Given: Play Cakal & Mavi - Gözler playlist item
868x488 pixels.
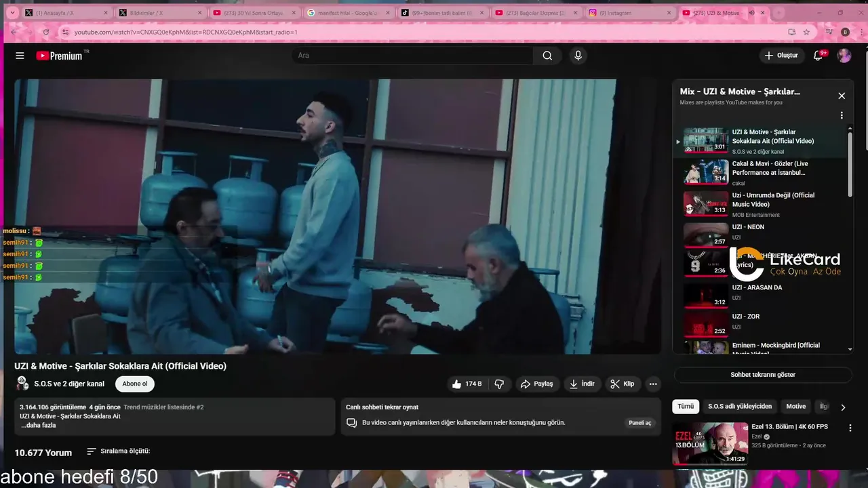Looking at the screenshot, I should (x=759, y=173).
